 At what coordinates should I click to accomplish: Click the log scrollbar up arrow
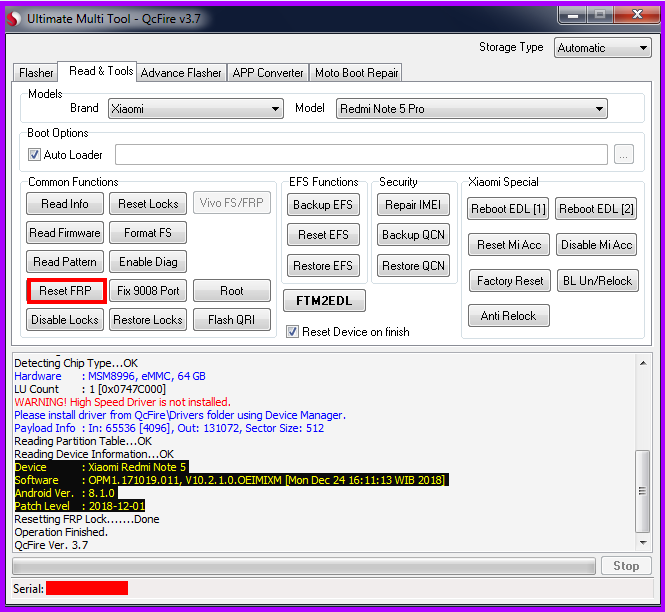tap(643, 363)
